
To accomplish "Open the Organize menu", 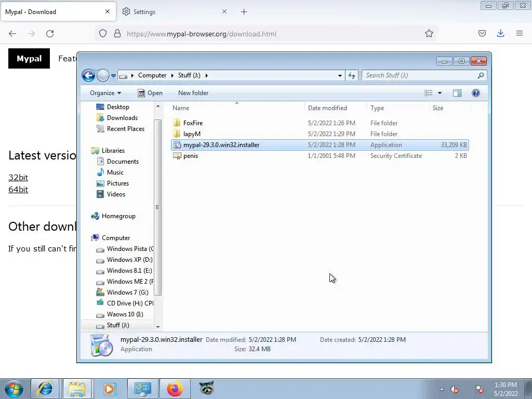I will tap(105, 93).
